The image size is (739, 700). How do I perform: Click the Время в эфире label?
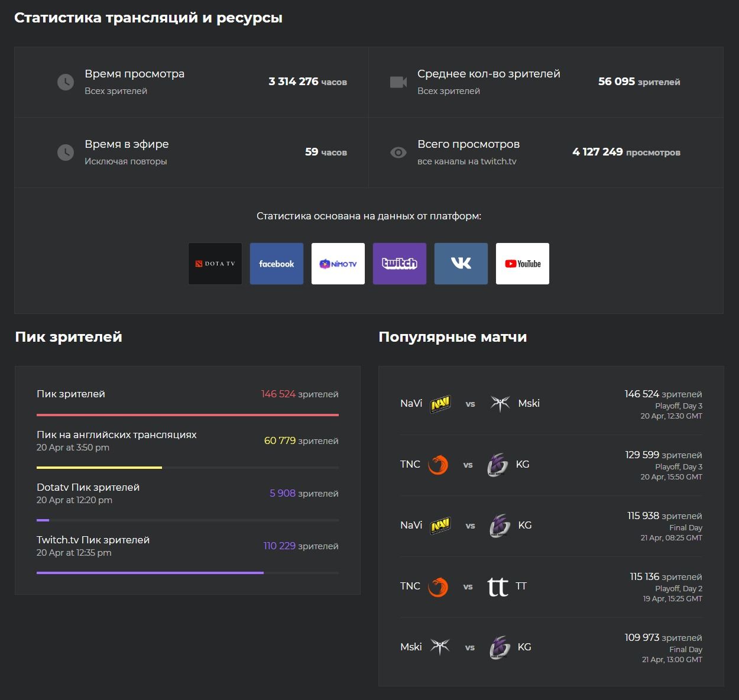pos(127,144)
